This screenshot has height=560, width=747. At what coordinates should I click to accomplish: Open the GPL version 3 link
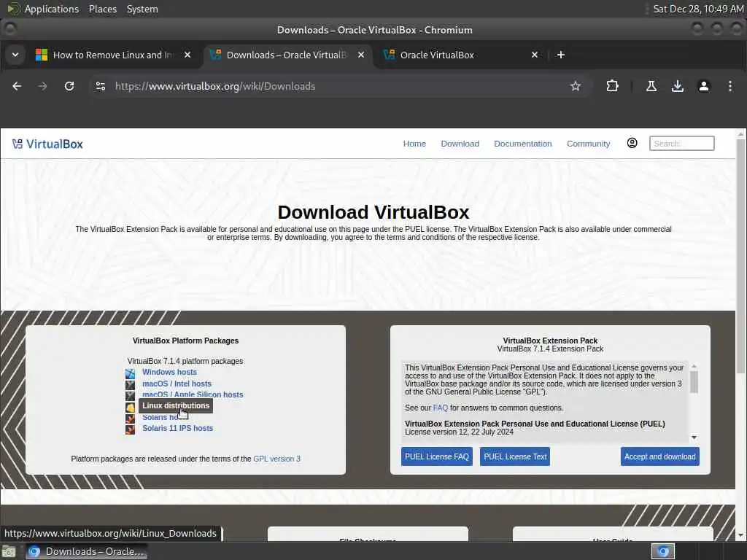click(x=276, y=459)
